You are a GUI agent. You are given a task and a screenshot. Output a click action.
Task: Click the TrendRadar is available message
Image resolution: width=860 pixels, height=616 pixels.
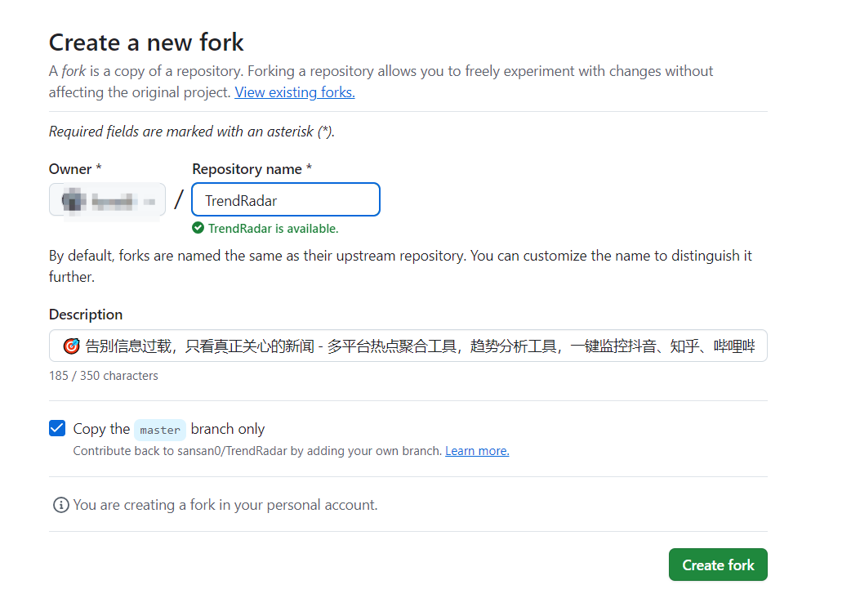click(273, 229)
